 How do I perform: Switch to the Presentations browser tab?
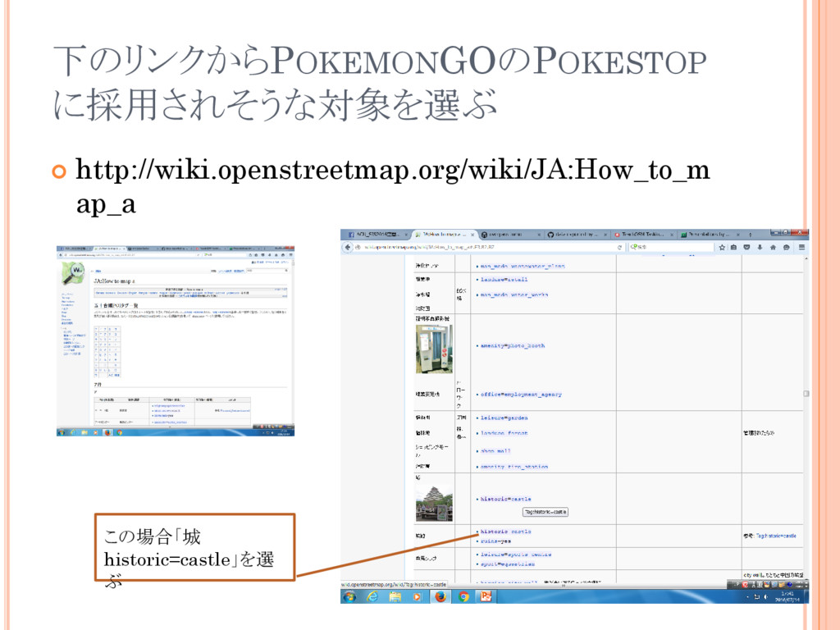coord(710,235)
